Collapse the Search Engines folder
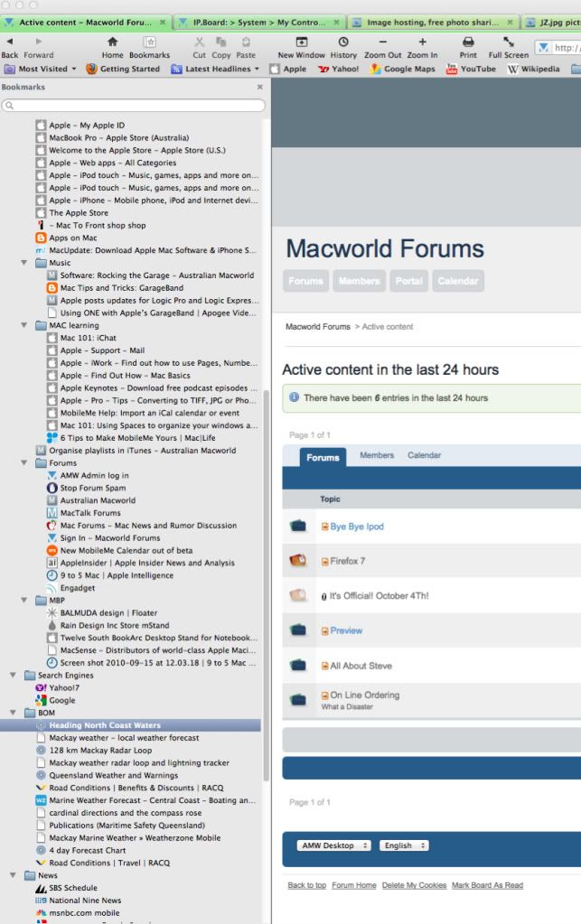This screenshot has height=924, width=581. click(x=13, y=676)
